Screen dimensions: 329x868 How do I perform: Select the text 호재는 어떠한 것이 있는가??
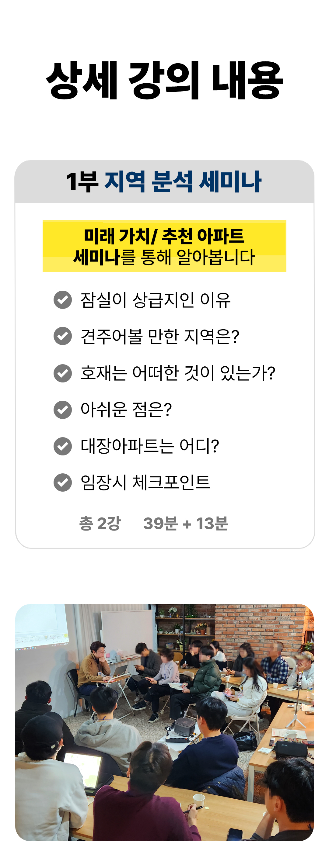(x=178, y=373)
